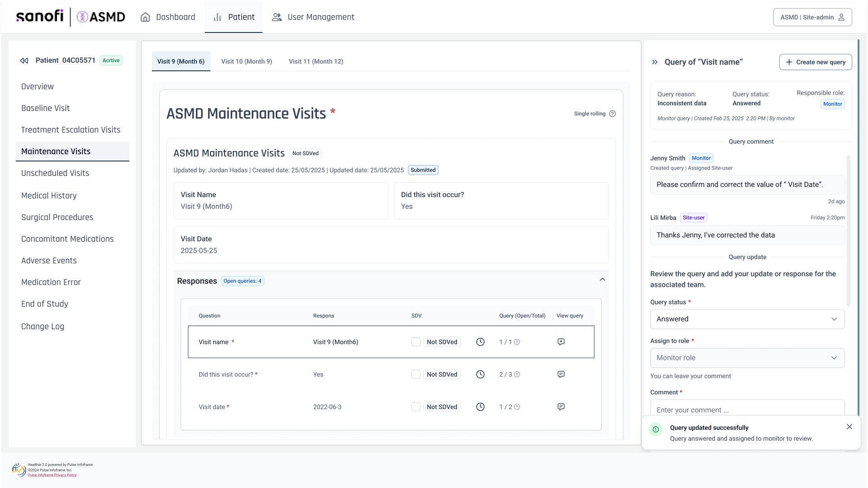868x488 pixels.
Task: View history clock for Did this visit occur row
Action: coord(480,374)
